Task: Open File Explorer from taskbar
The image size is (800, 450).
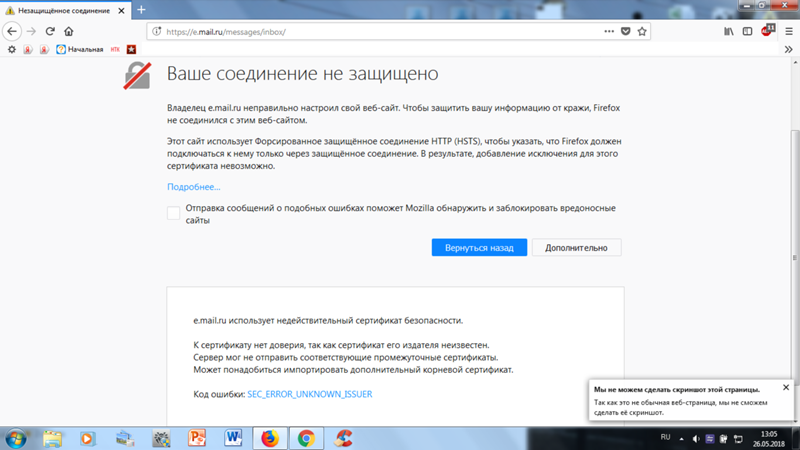Action: [x=52, y=439]
